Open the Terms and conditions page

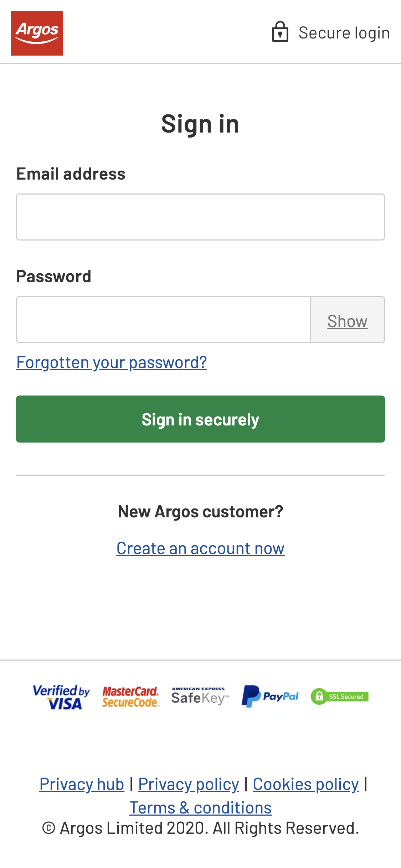[200, 807]
